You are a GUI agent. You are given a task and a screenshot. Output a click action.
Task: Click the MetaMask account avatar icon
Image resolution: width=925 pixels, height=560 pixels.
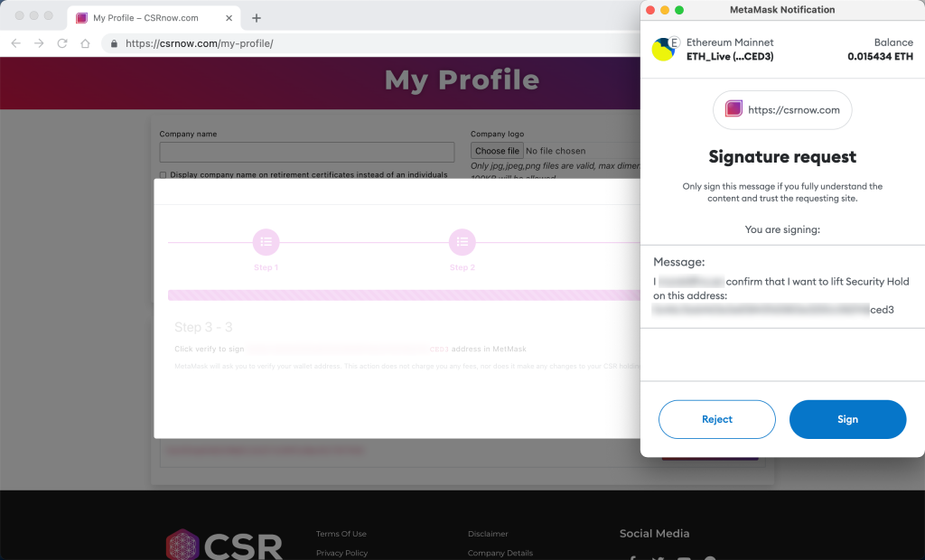664,49
